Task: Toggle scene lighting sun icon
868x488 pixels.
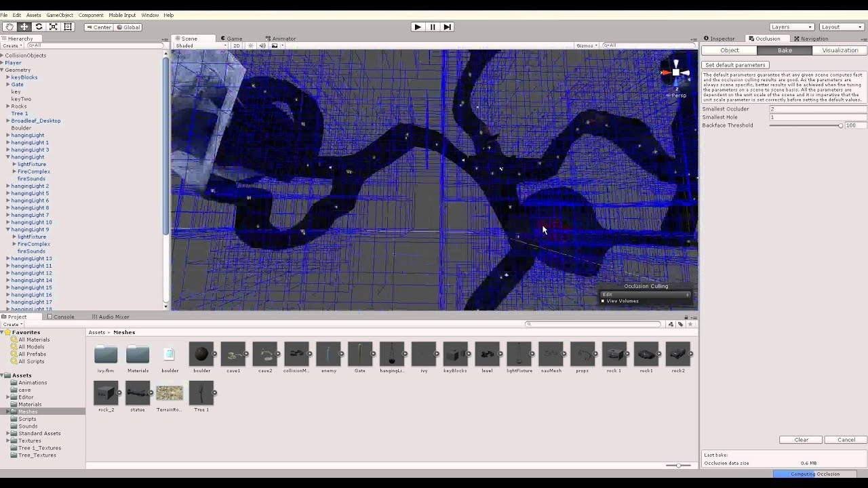Action: pos(251,45)
